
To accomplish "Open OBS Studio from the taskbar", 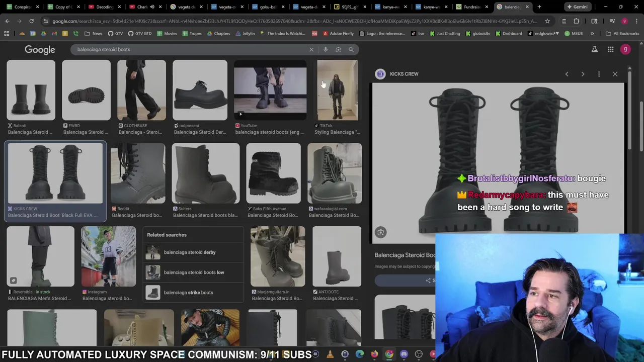I will [x=419, y=354].
